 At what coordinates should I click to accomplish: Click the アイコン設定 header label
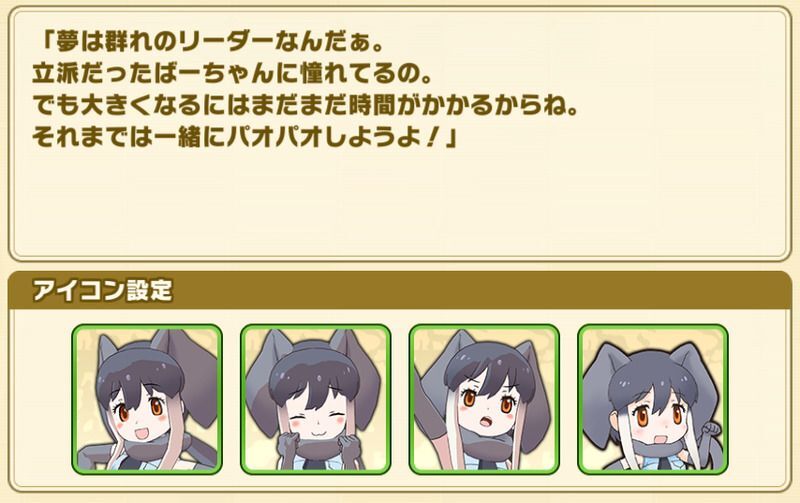103,291
